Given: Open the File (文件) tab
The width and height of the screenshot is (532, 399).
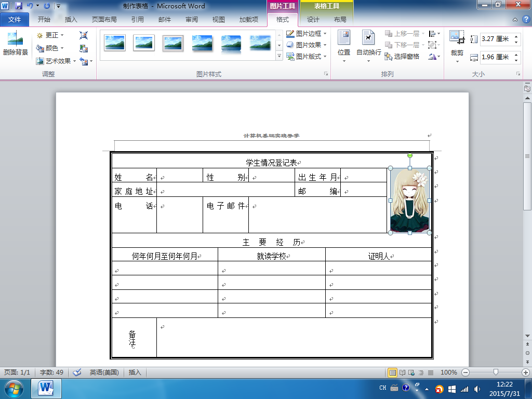Looking at the screenshot, I should 14,19.
